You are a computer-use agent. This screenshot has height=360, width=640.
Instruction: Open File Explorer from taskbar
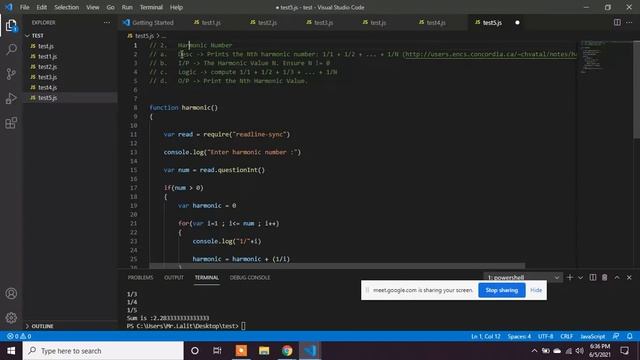tap(264, 351)
